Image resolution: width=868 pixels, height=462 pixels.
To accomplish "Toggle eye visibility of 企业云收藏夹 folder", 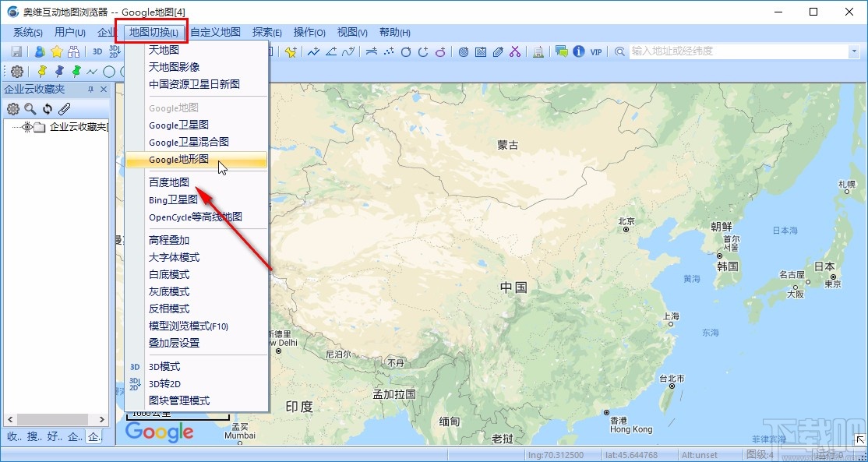I will tap(26, 127).
